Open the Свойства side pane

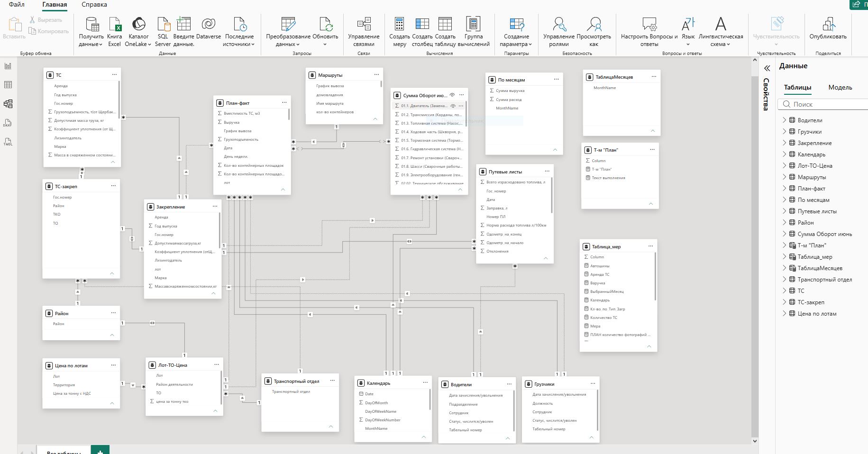pos(766,94)
